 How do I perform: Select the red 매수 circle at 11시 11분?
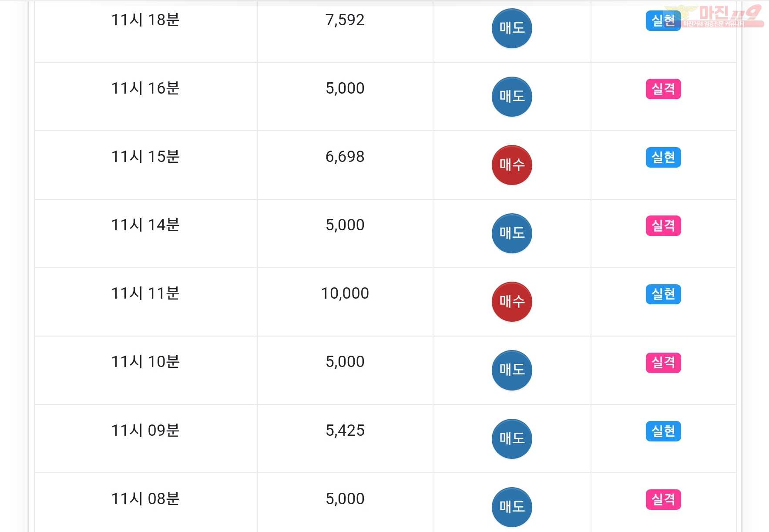point(512,302)
